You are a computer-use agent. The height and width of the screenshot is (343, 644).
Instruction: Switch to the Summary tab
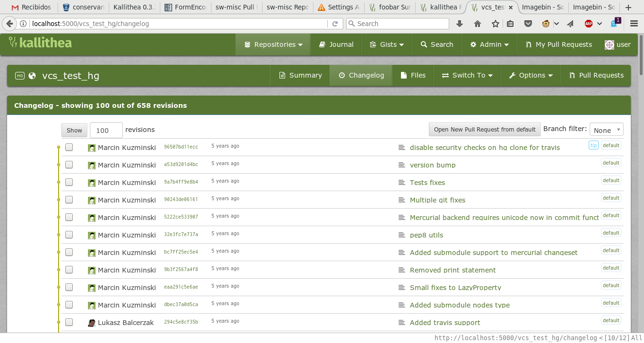(300, 75)
